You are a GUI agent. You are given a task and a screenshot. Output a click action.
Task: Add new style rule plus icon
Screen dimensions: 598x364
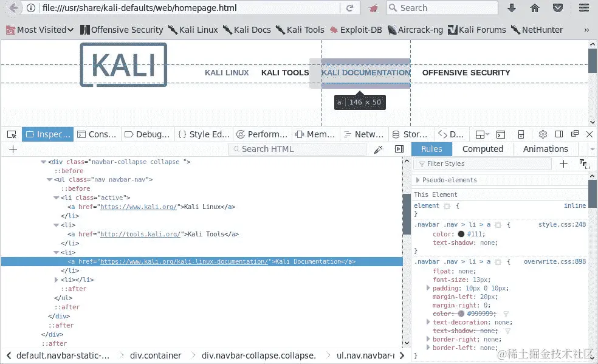[x=563, y=164]
